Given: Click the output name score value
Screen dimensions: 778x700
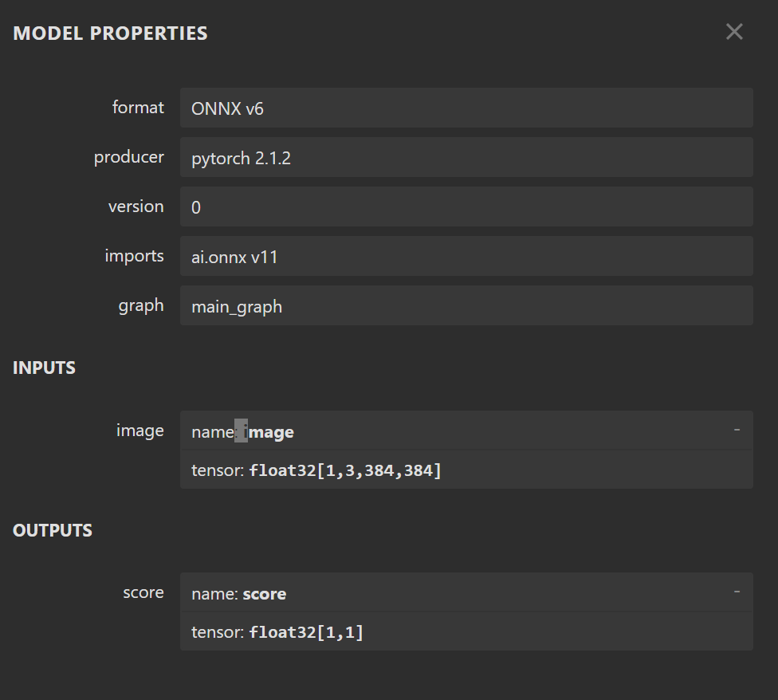Looking at the screenshot, I should pyautogui.click(x=265, y=594).
